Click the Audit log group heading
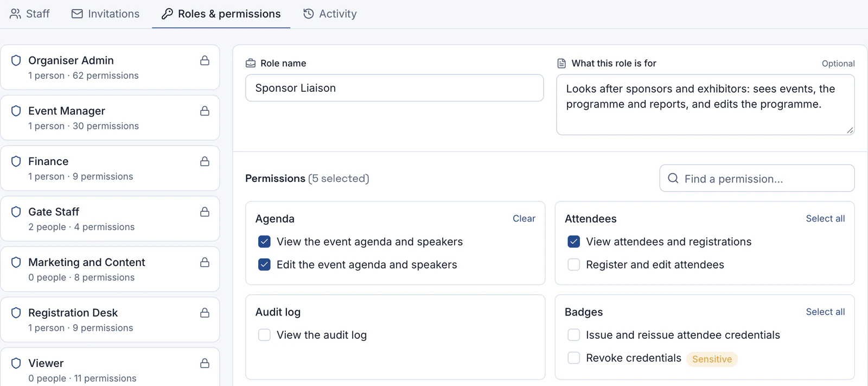This screenshot has width=868, height=386. point(278,312)
